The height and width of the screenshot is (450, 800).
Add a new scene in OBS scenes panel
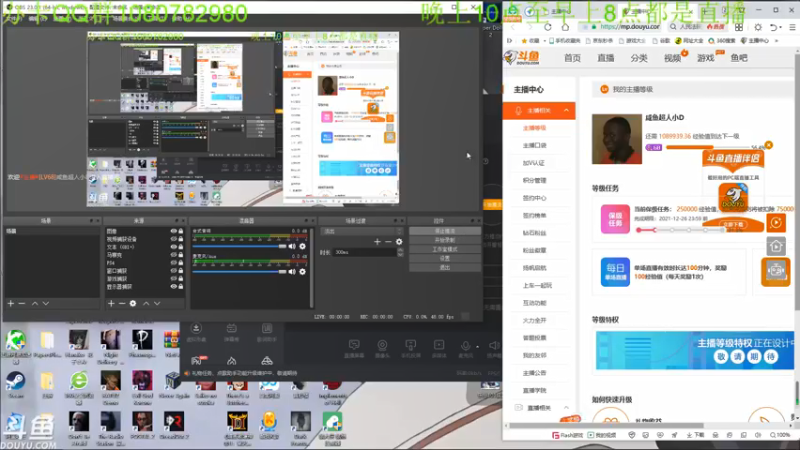[x=11, y=303]
